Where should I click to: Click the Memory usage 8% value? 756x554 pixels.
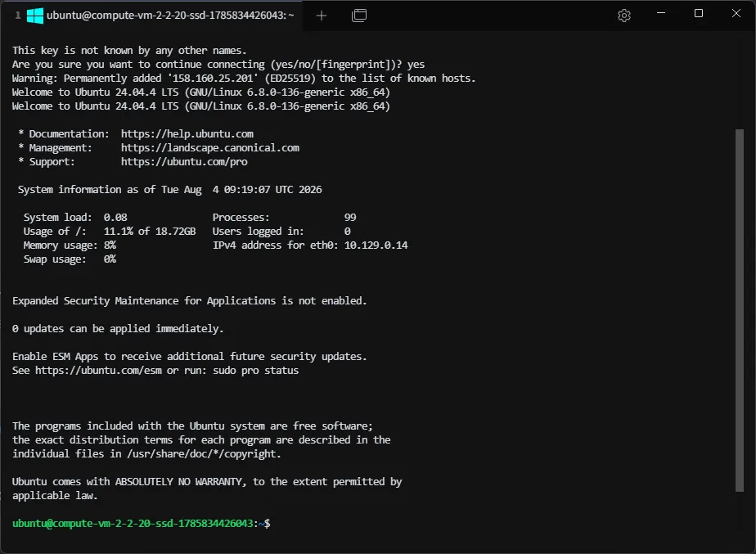pyautogui.click(x=110, y=245)
